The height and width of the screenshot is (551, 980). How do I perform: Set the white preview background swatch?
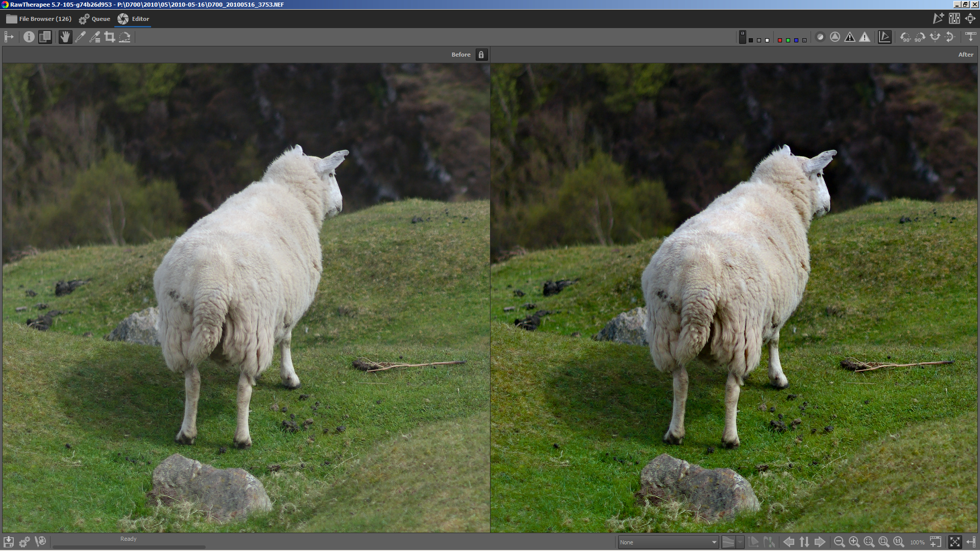[767, 40]
